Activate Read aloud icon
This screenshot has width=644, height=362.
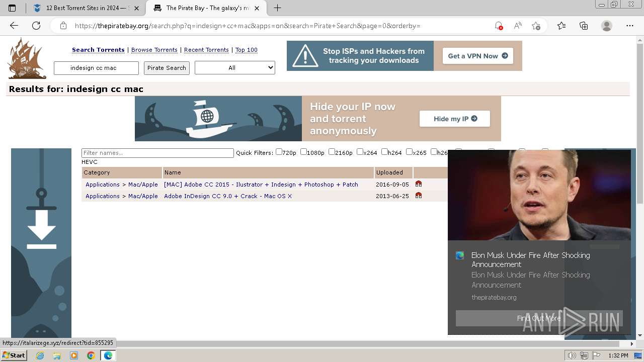click(x=517, y=26)
